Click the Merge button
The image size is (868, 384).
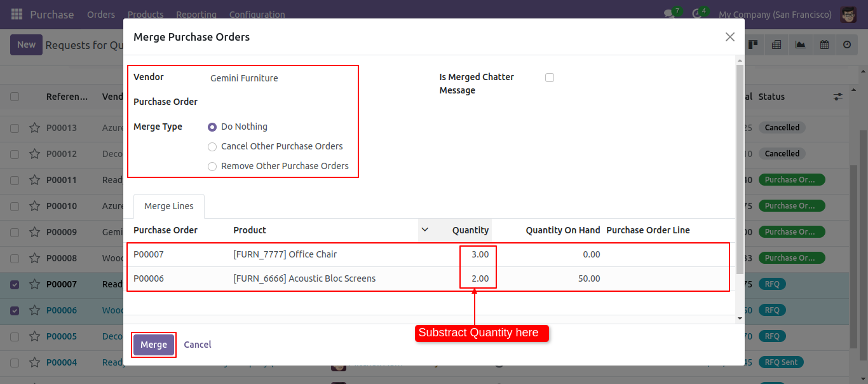[154, 345]
